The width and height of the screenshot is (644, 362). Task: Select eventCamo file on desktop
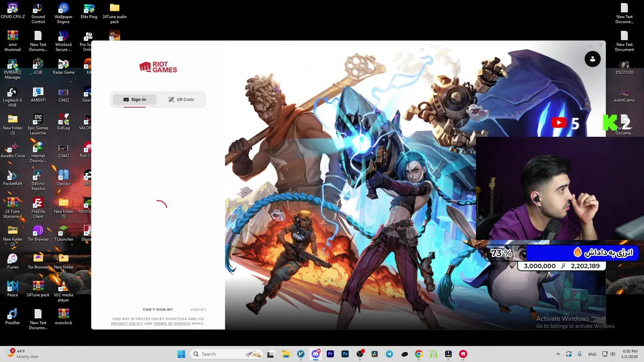624,95
